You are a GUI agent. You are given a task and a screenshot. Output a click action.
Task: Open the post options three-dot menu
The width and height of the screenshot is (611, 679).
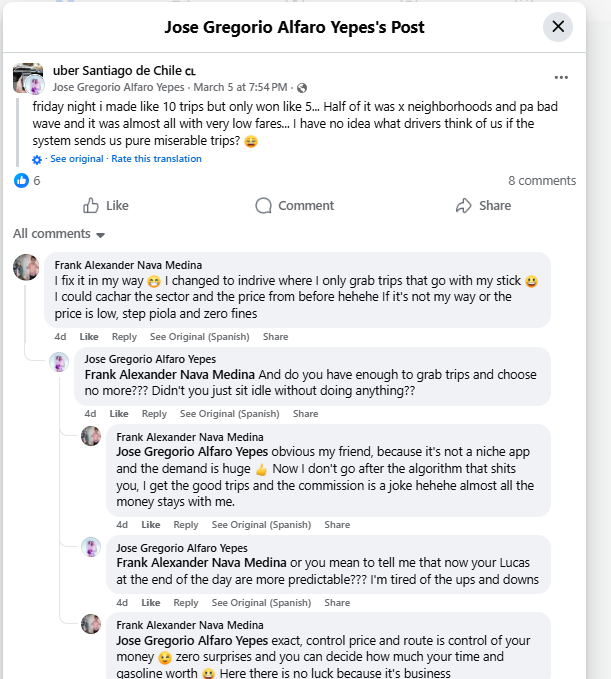[561, 77]
